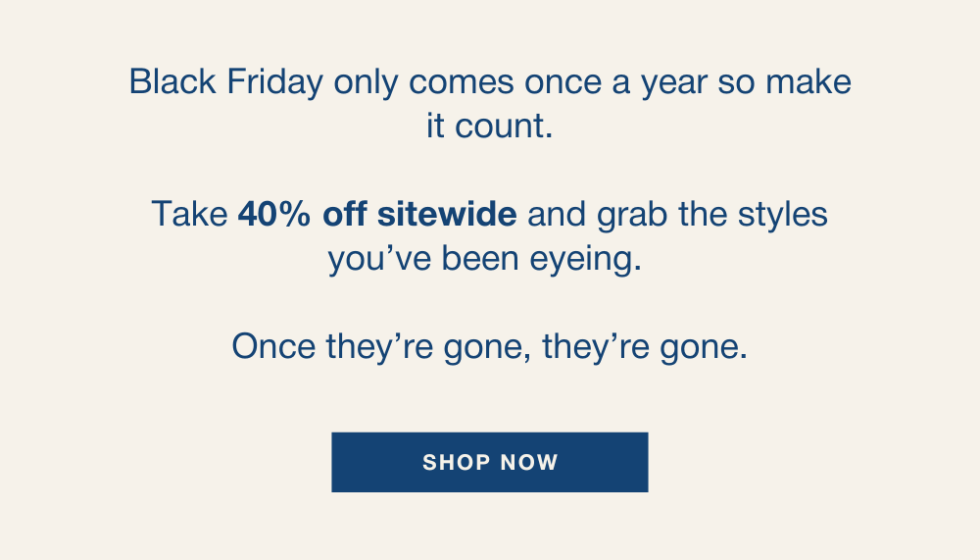
Task: Click the word "Take" before the discount
Action: [x=189, y=214]
